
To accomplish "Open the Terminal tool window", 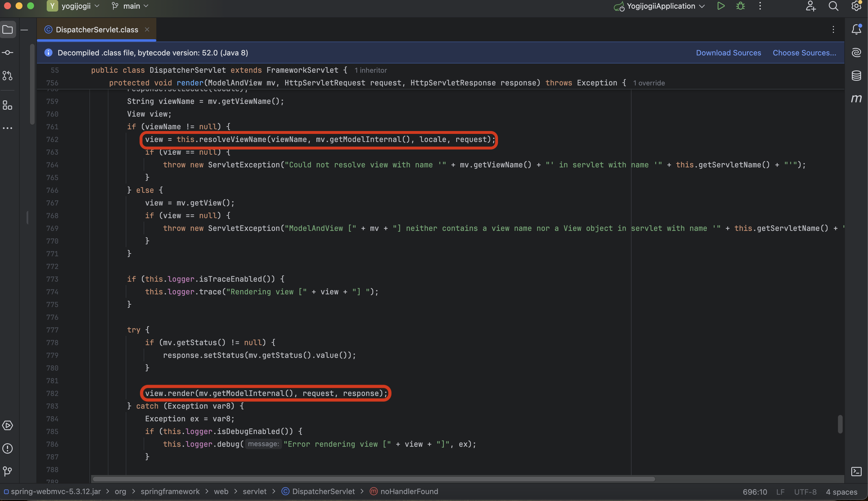I will (x=856, y=471).
